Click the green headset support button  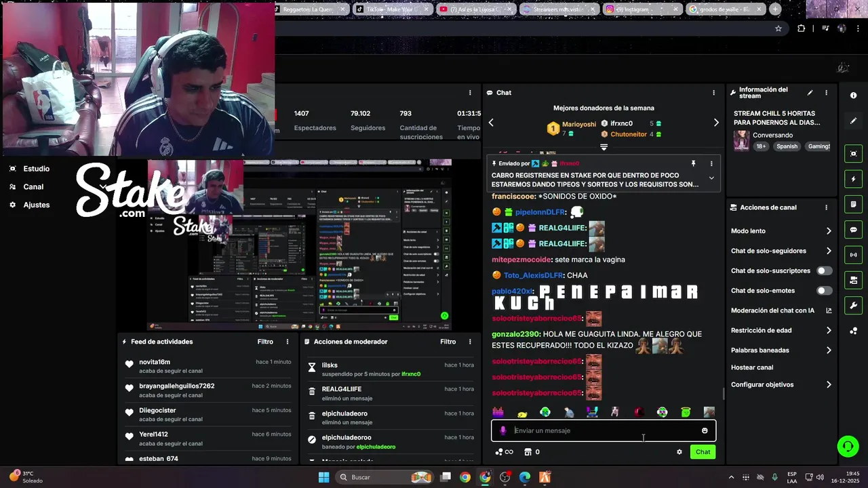(848, 446)
